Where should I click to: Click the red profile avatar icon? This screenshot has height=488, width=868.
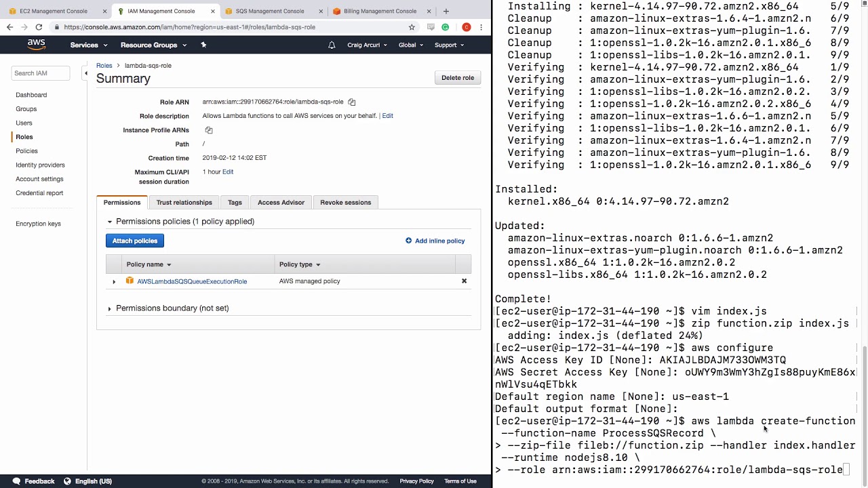coord(466,27)
